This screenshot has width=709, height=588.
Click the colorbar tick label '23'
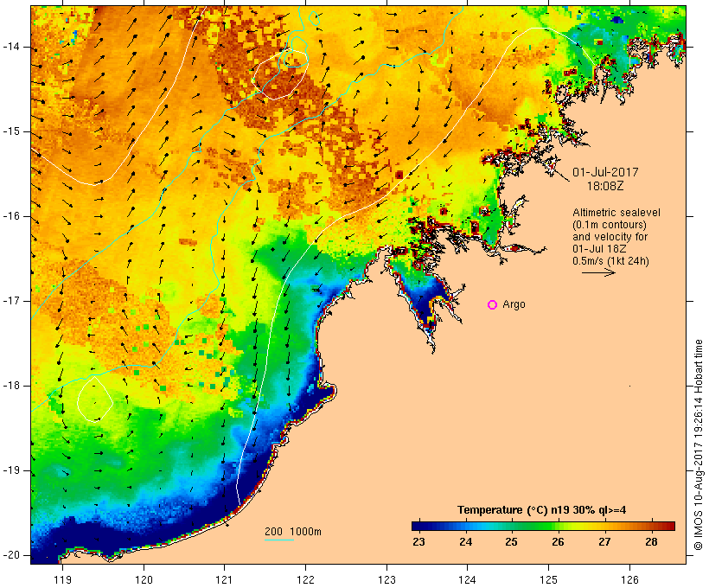pos(418,541)
